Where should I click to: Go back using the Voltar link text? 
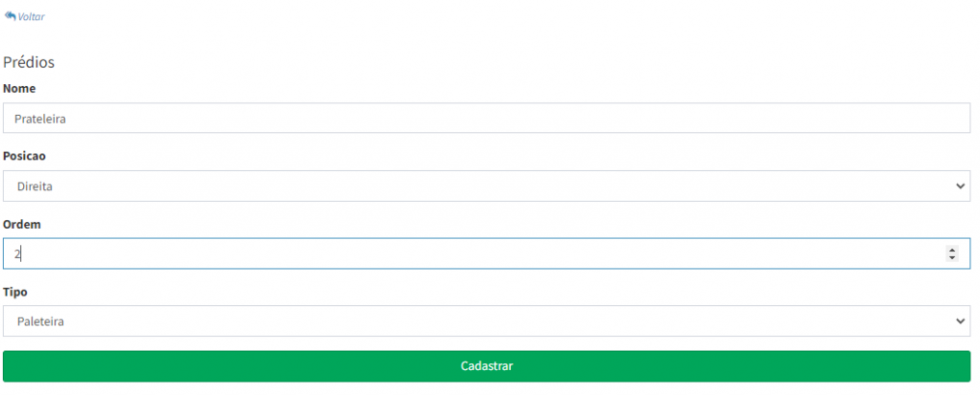point(32,17)
